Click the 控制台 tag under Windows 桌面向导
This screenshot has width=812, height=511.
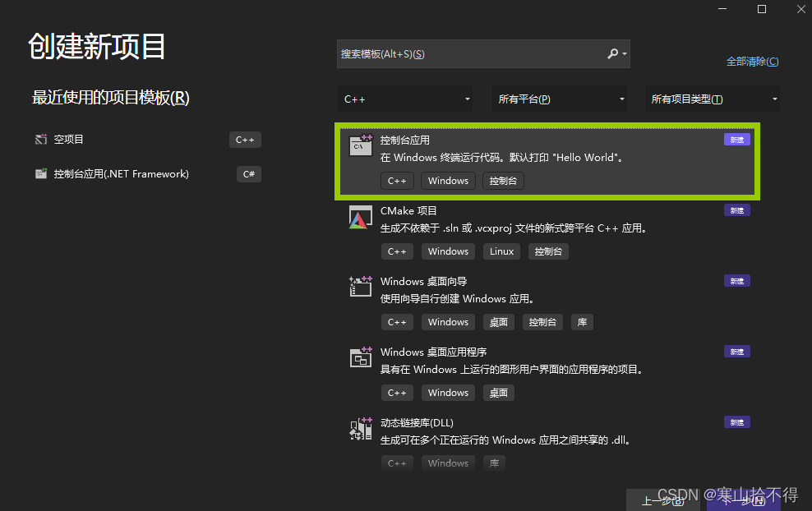tap(542, 322)
